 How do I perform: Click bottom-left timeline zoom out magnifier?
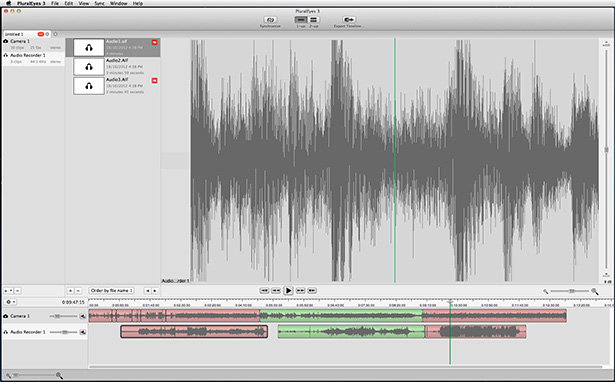(8, 376)
